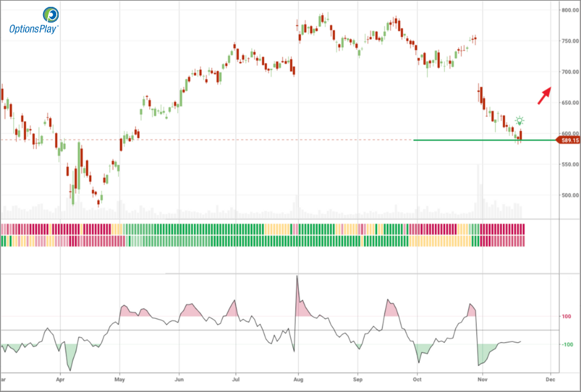The height and width of the screenshot is (392, 581).
Task: Click the OptionsPlay logo
Action: point(34,21)
